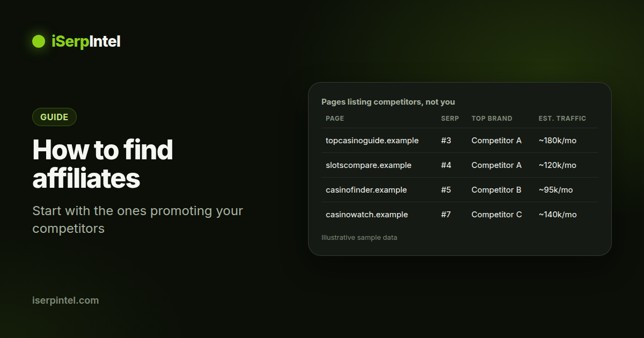Open slotscompare.example page entry
This screenshot has height=338, width=644.
[x=369, y=165]
